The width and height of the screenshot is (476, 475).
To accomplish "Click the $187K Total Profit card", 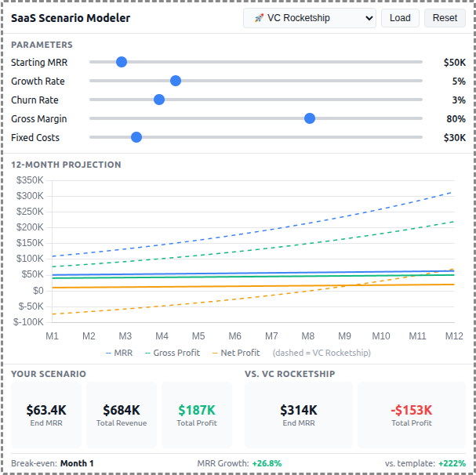I will (197, 415).
